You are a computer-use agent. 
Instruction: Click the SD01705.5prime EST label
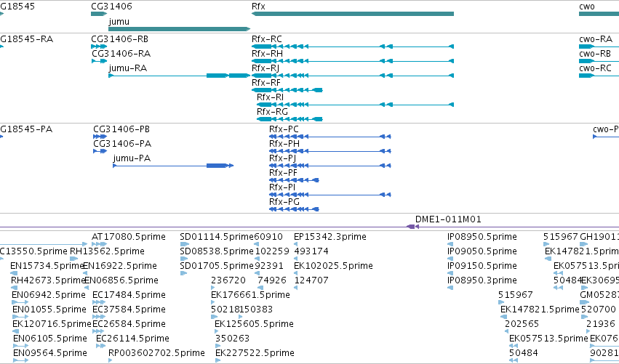(x=217, y=266)
